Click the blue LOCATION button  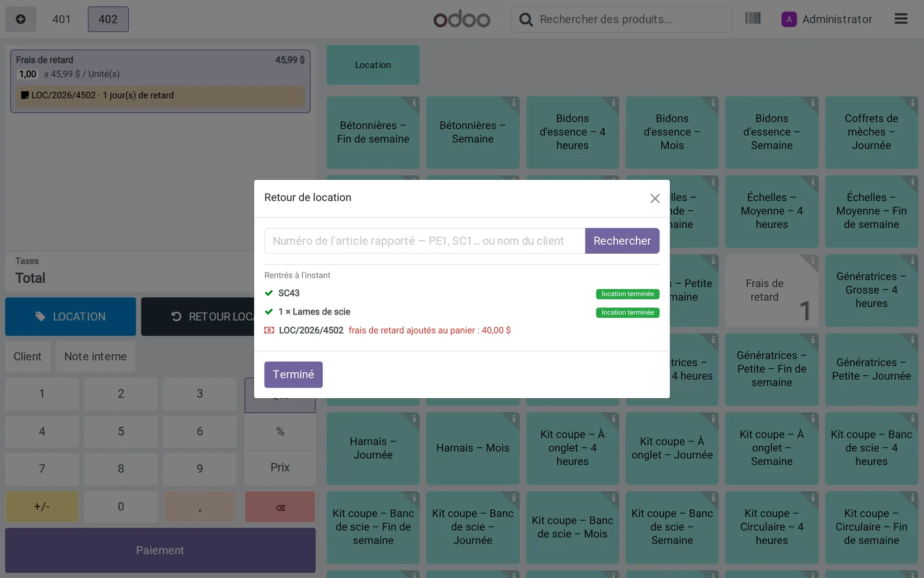pyautogui.click(x=70, y=317)
